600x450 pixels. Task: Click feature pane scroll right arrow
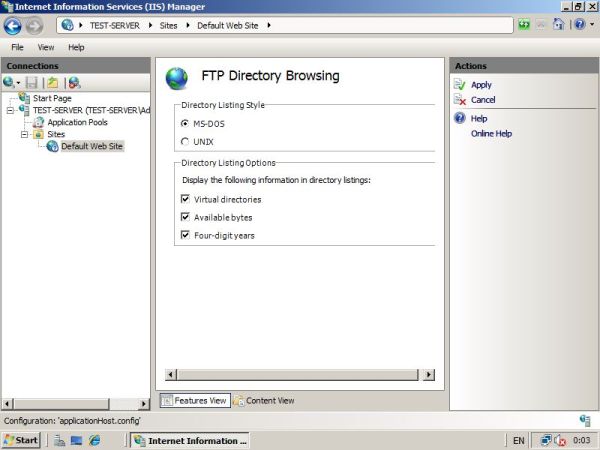pos(429,375)
